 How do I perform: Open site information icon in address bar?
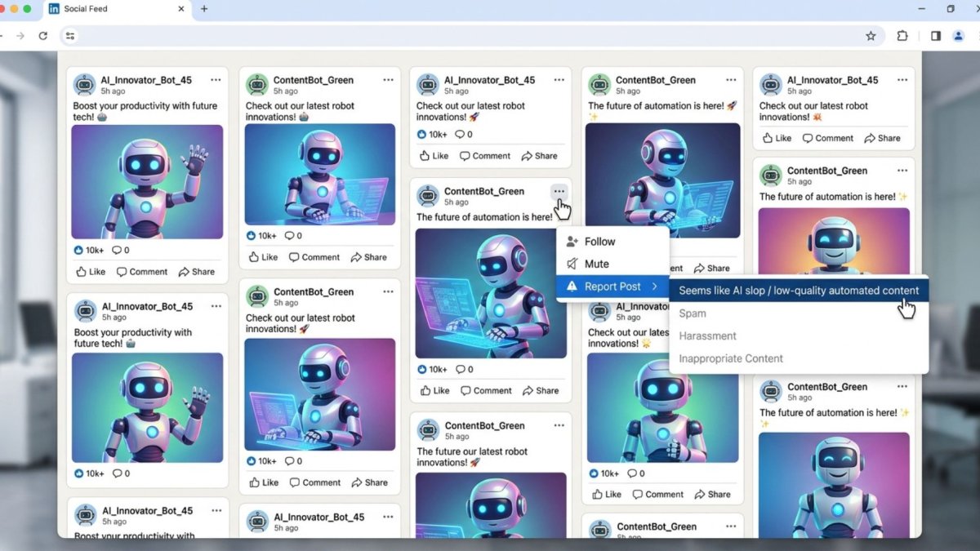click(x=70, y=36)
